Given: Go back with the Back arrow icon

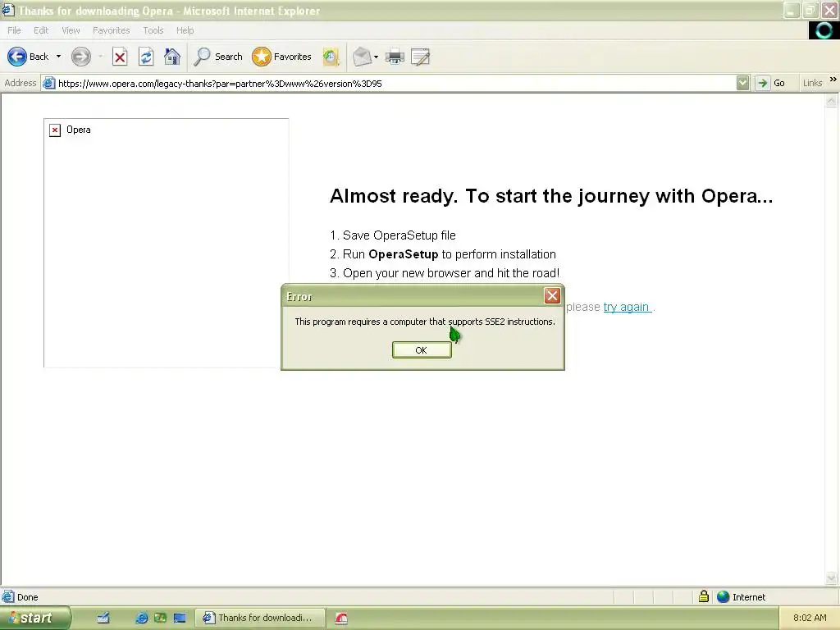Looking at the screenshot, I should (17, 57).
